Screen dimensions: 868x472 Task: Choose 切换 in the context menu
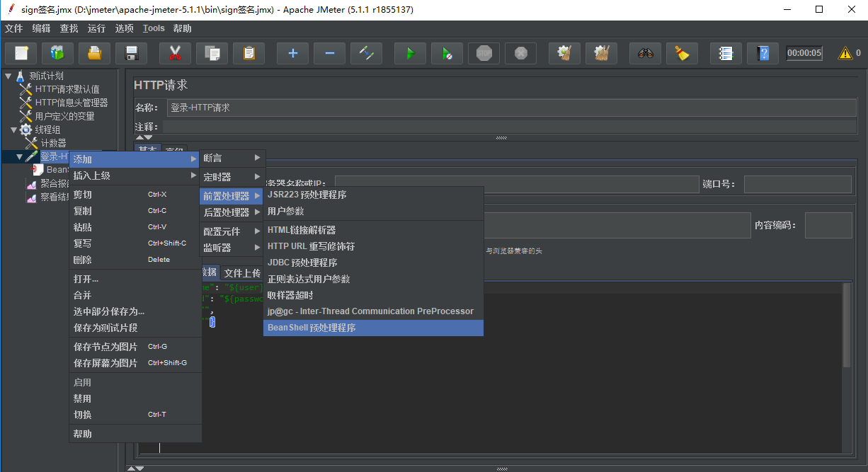[135, 415]
